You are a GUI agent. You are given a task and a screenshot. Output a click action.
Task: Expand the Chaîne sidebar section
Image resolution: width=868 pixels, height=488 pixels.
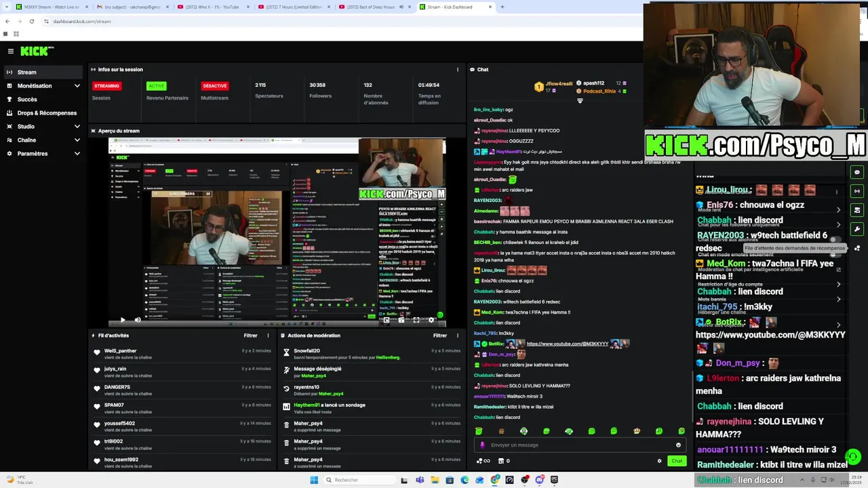coord(42,140)
